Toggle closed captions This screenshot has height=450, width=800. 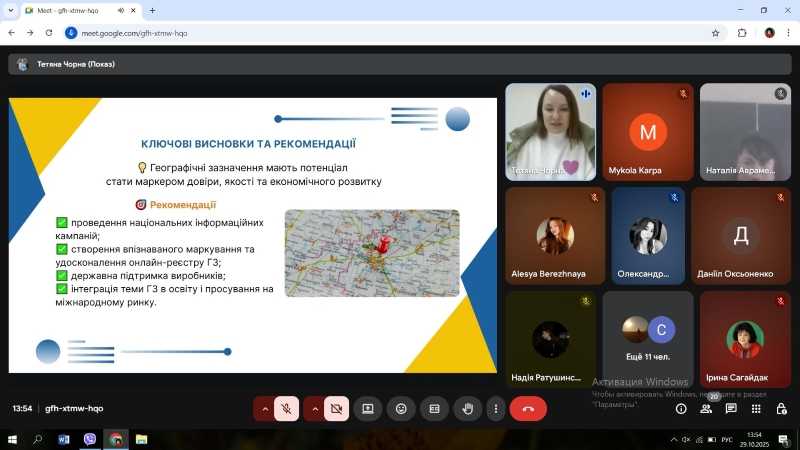pos(434,408)
